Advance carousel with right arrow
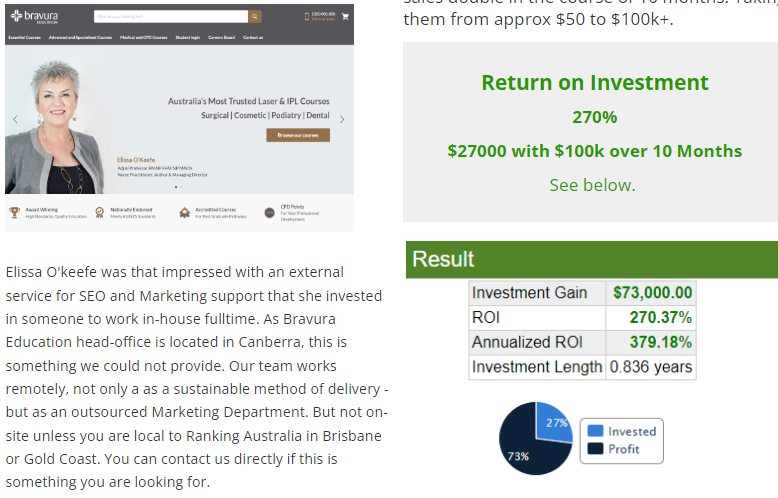The image size is (778, 498). tap(342, 119)
